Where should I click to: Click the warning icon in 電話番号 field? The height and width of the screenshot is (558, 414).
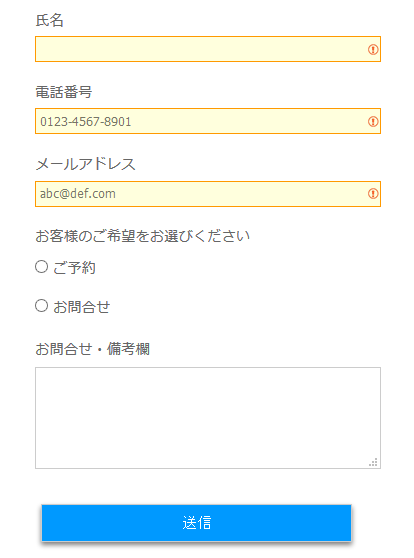[x=373, y=122]
